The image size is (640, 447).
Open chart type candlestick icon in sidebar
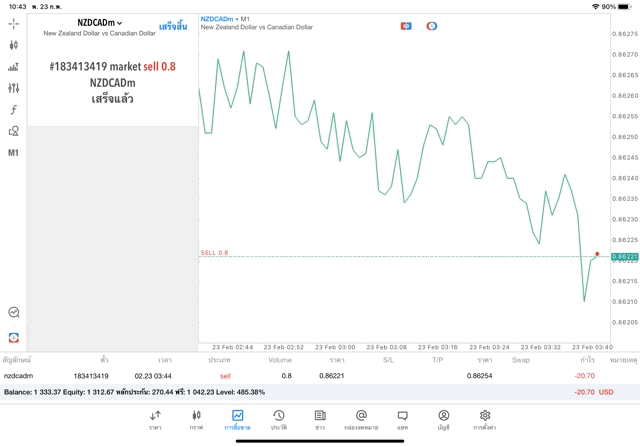click(13, 45)
